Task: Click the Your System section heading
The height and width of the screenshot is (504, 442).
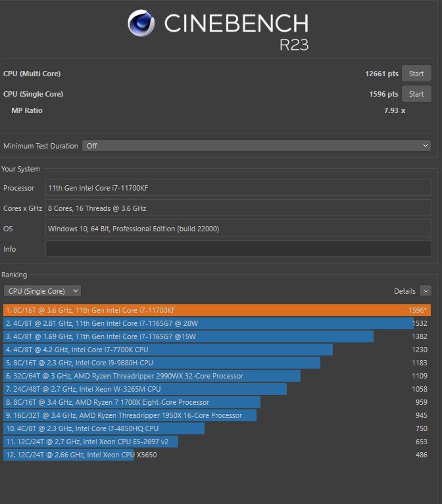Action: click(20, 169)
